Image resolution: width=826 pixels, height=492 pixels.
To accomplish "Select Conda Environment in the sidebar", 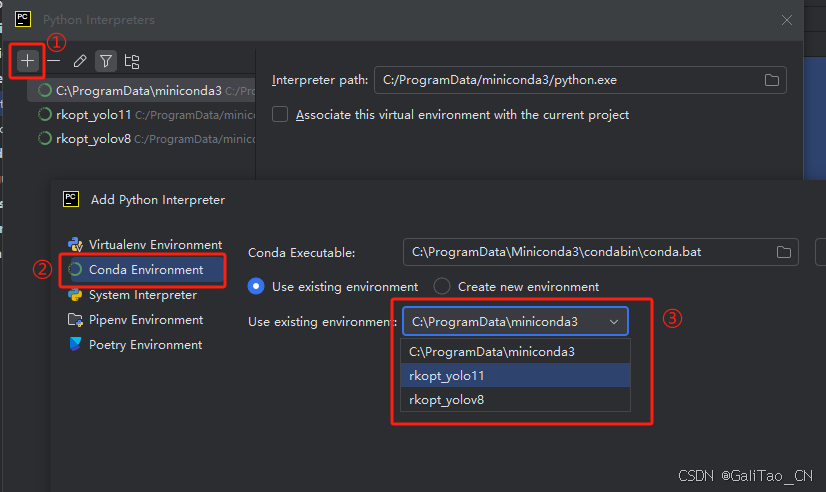I will [145, 270].
